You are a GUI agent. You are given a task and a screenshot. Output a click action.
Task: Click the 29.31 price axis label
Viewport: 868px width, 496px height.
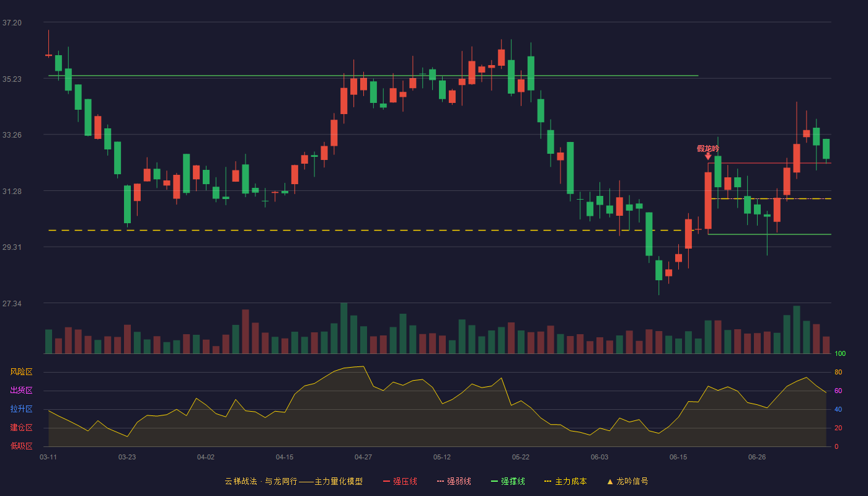pyautogui.click(x=12, y=247)
